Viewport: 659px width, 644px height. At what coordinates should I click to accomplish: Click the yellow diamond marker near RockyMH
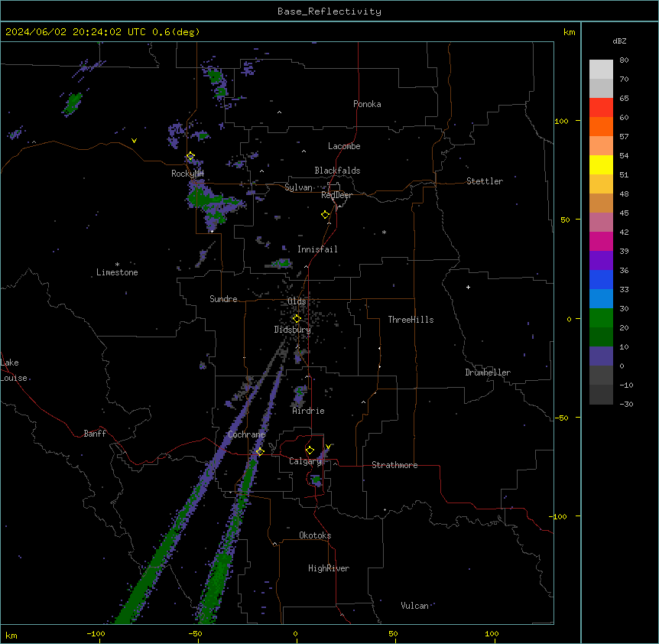coord(190,156)
